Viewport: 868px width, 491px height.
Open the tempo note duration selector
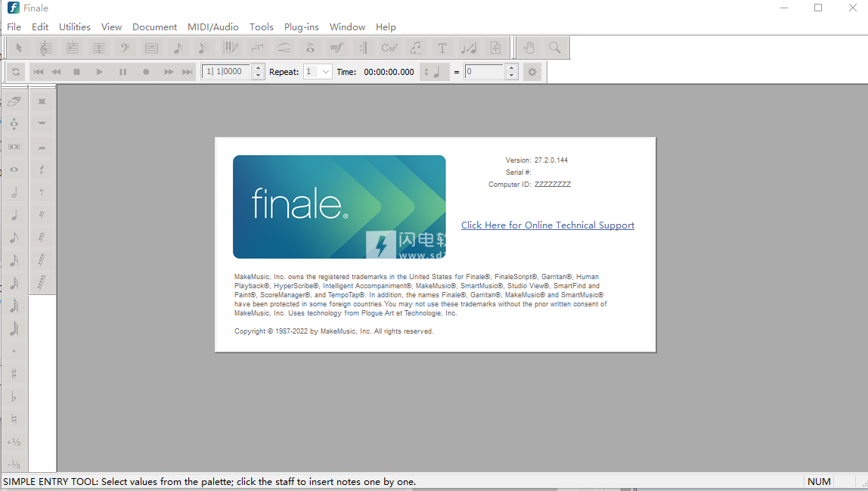433,72
